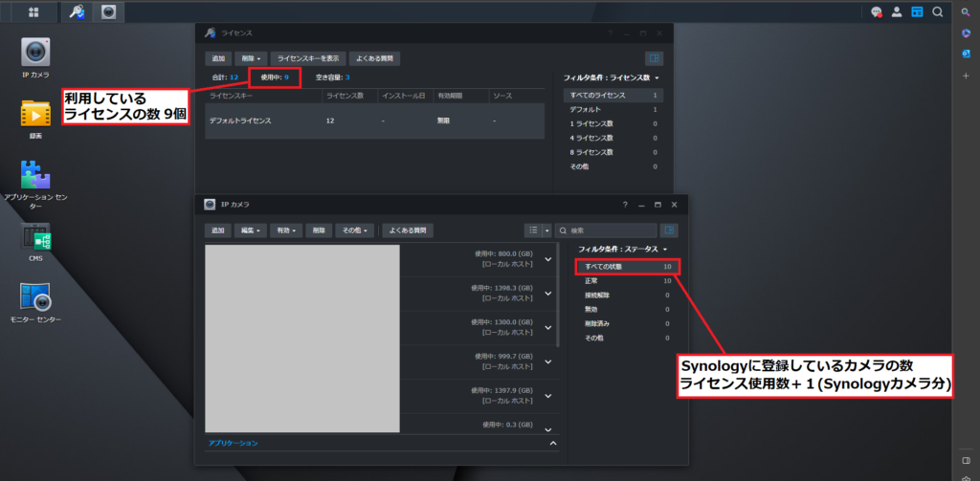Screen dimensions: 980x481
Task: Sort by インストール日 column header
Action: click(405, 96)
